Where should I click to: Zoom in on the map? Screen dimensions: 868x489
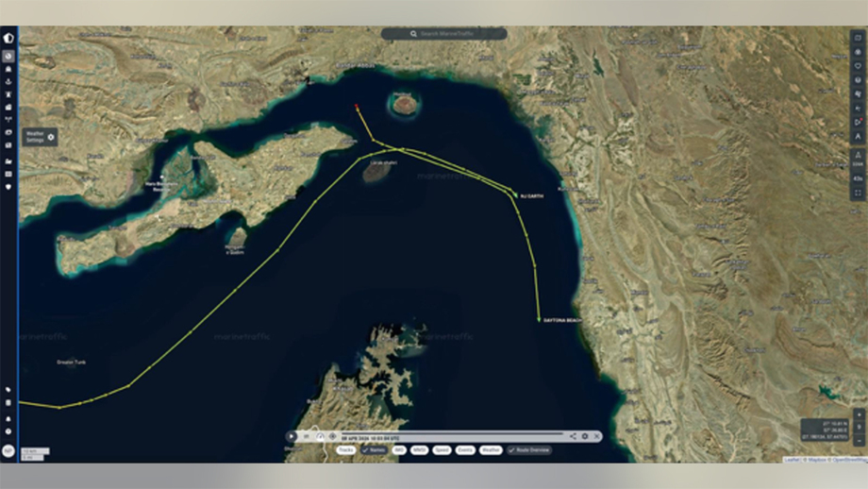coord(859,414)
